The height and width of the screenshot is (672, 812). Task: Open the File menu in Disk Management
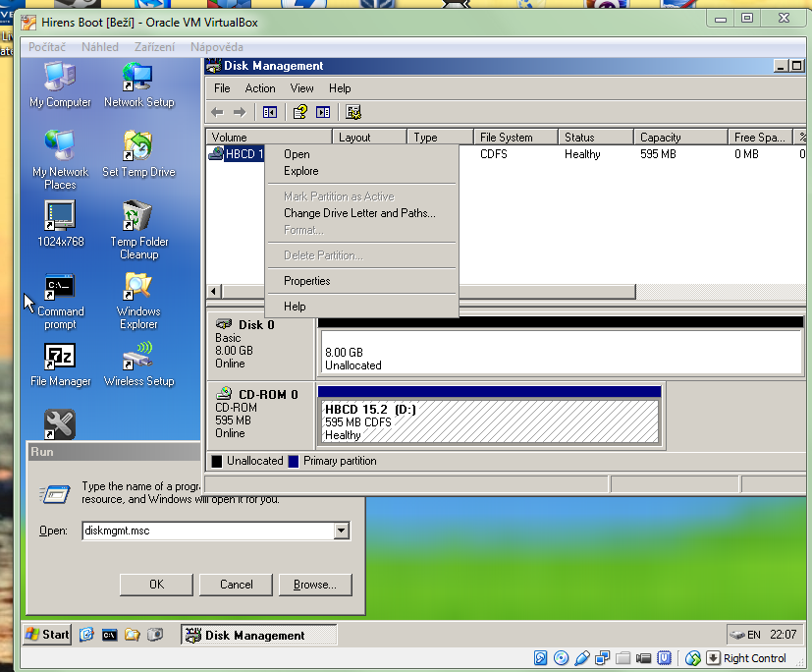[222, 88]
